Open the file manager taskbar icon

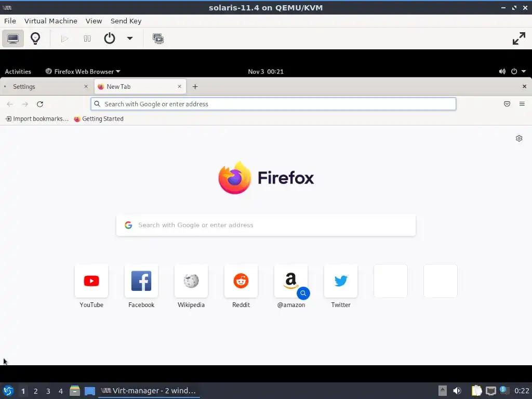click(x=75, y=391)
